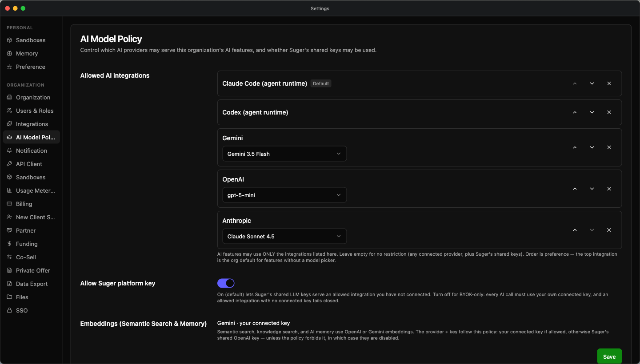Click the AI Model Policy heading

point(111,39)
